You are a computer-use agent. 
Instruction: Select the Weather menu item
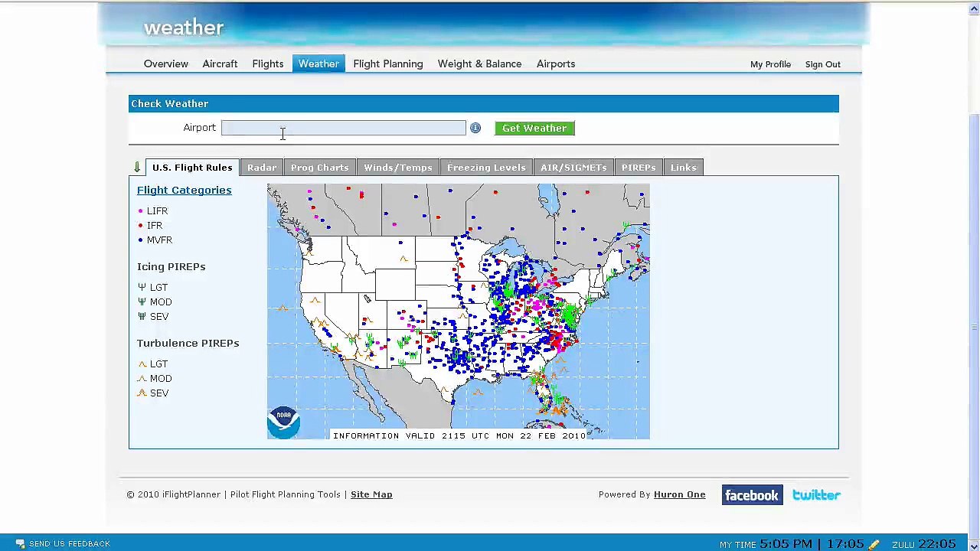(x=318, y=64)
